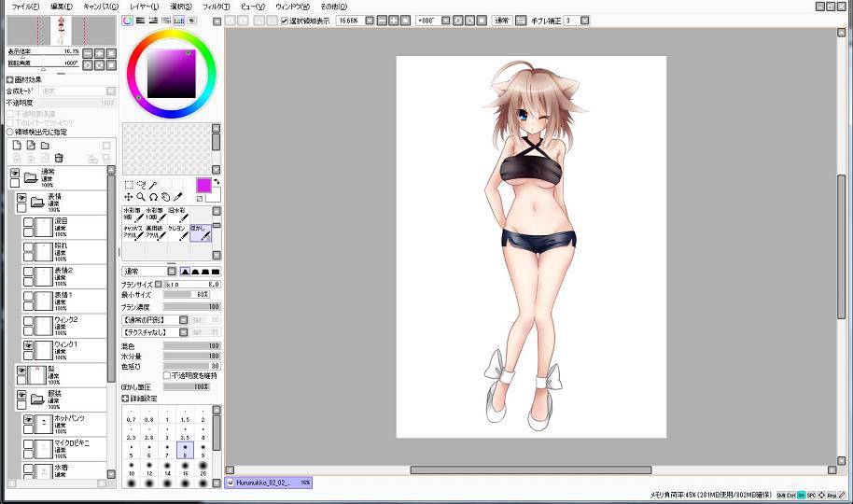Open the テクスチャなし texture dropdown
This screenshot has height=504, width=853.
[x=184, y=331]
